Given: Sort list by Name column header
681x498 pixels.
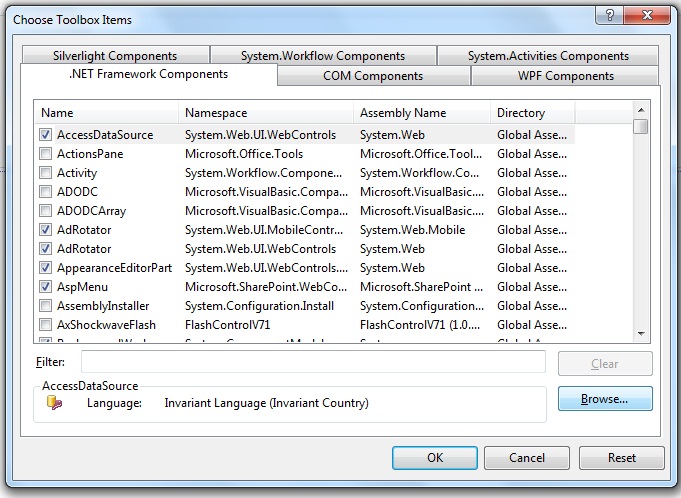Looking at the screenshot, I should tap(106, 113).
